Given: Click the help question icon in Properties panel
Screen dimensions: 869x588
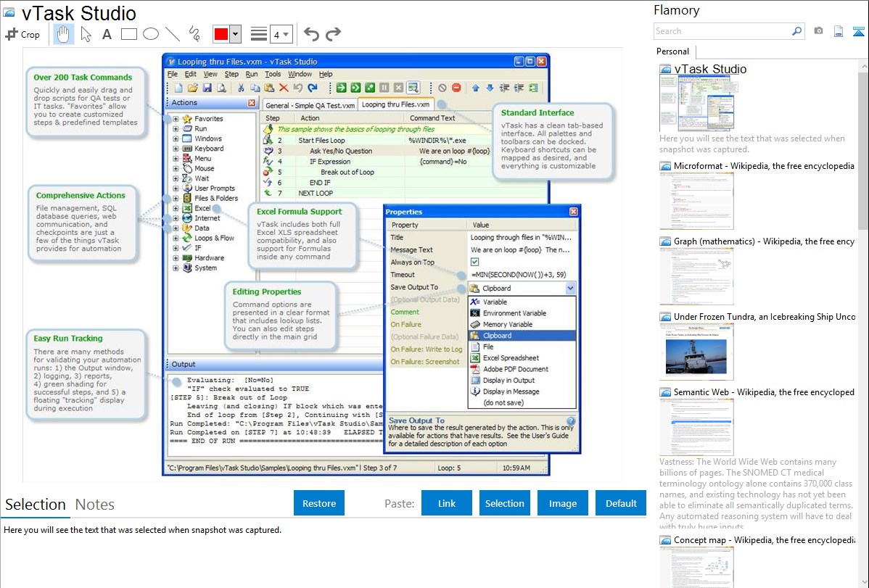Looking at the screenshot, I should pyautogui.click(x=571, y=421).
